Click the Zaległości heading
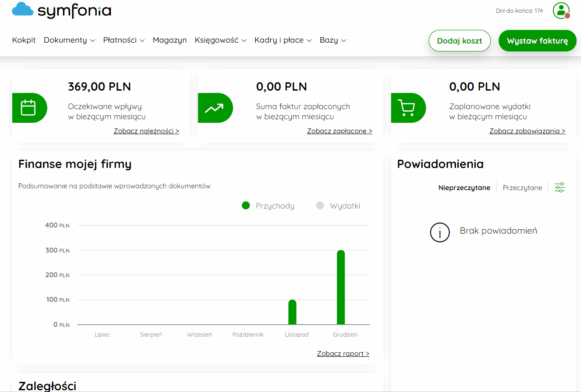The height and width of the screenshot is (392, 581). [x=47, y=386]
